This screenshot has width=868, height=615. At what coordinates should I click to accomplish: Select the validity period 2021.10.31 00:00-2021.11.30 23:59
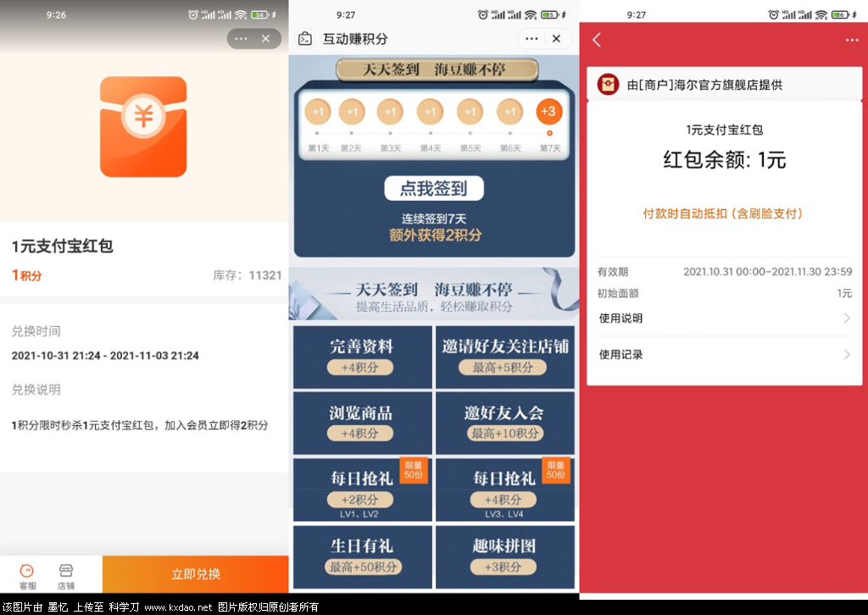pos(767,272)
